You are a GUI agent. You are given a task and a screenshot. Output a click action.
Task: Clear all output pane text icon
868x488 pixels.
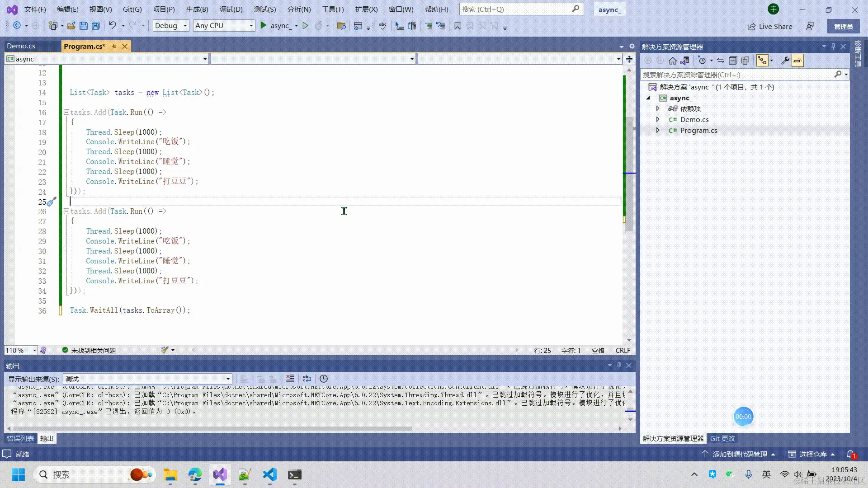pos(290,379)
